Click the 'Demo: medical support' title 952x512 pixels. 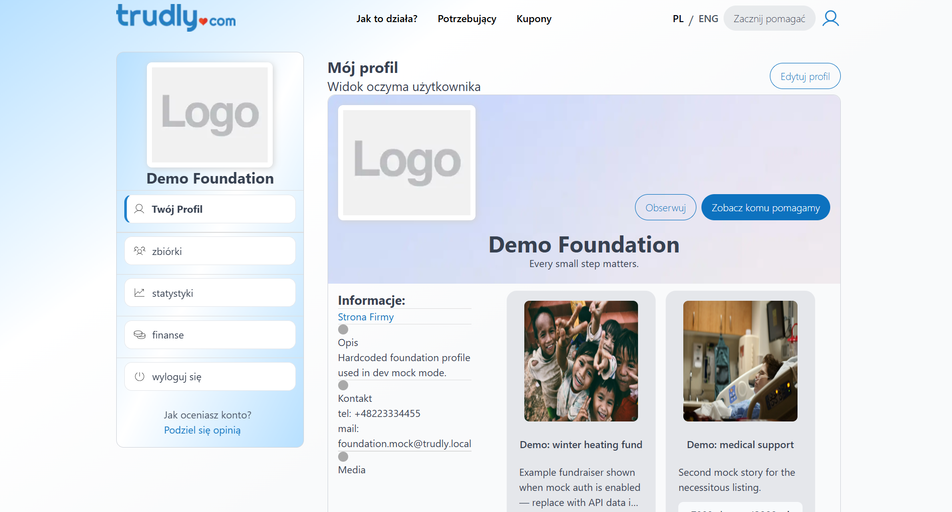[740, 445]
